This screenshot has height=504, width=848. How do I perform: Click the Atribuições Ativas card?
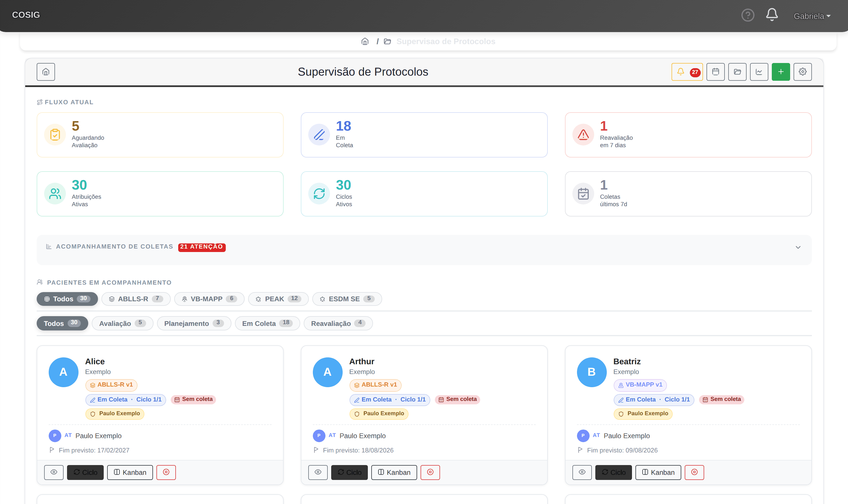point(160,194)
